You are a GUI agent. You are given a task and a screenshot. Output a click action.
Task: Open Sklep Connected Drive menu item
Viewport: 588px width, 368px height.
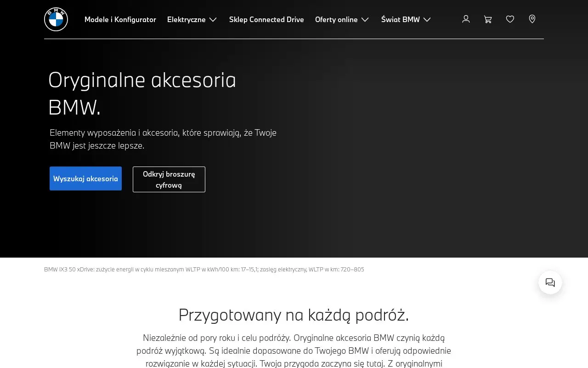click(266, 19)
